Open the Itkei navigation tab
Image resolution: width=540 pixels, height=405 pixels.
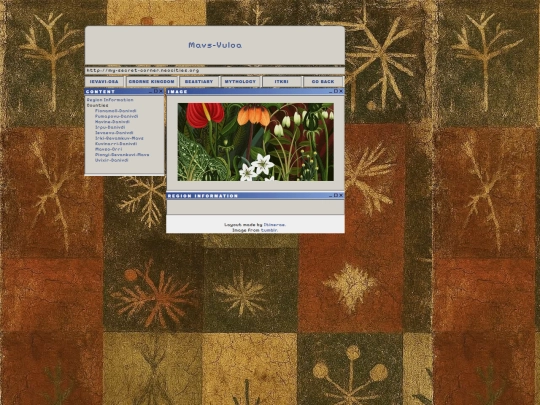[x=282, y=82]
